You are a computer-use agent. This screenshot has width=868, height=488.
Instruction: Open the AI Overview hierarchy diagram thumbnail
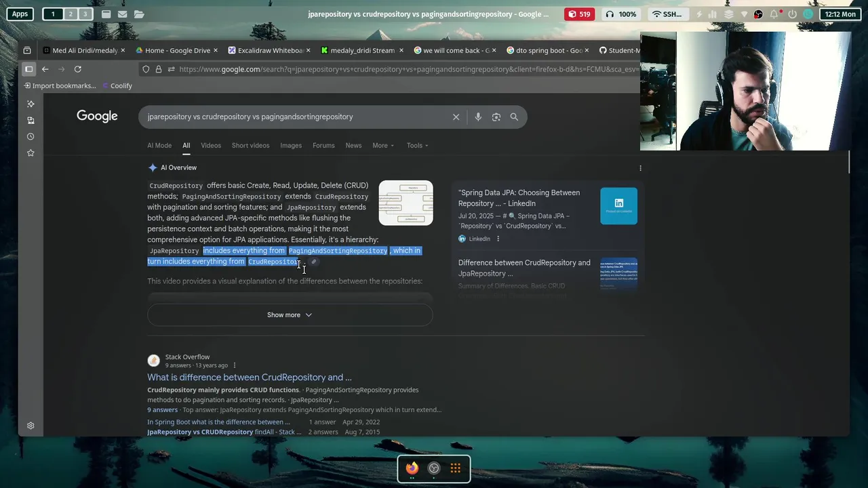tap(406, 203)
